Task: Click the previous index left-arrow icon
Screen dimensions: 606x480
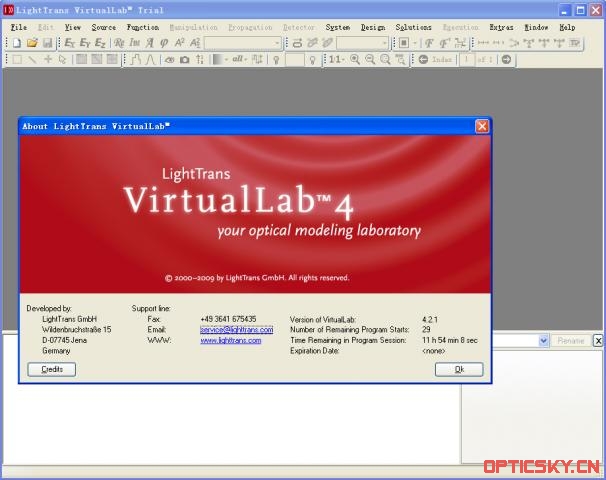Action: (x=423, y=59)
